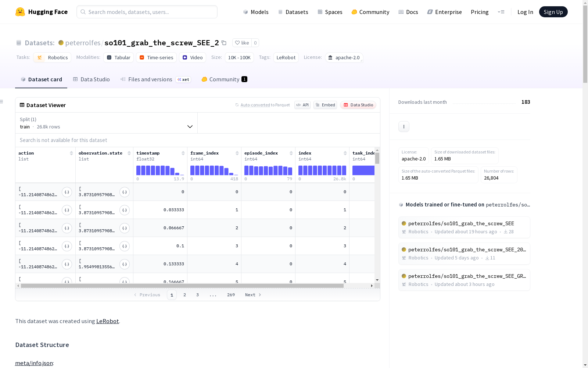Viewport: 588px width, 368px height.
Task: Click Next page in pagination
Action: click(253, 295)
